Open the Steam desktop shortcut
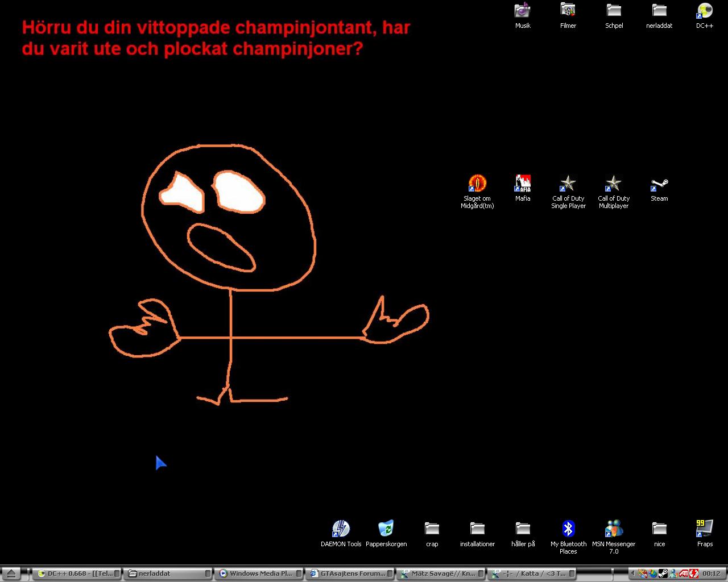This screenshot has width=728, height=582. (x=659, y=188)
